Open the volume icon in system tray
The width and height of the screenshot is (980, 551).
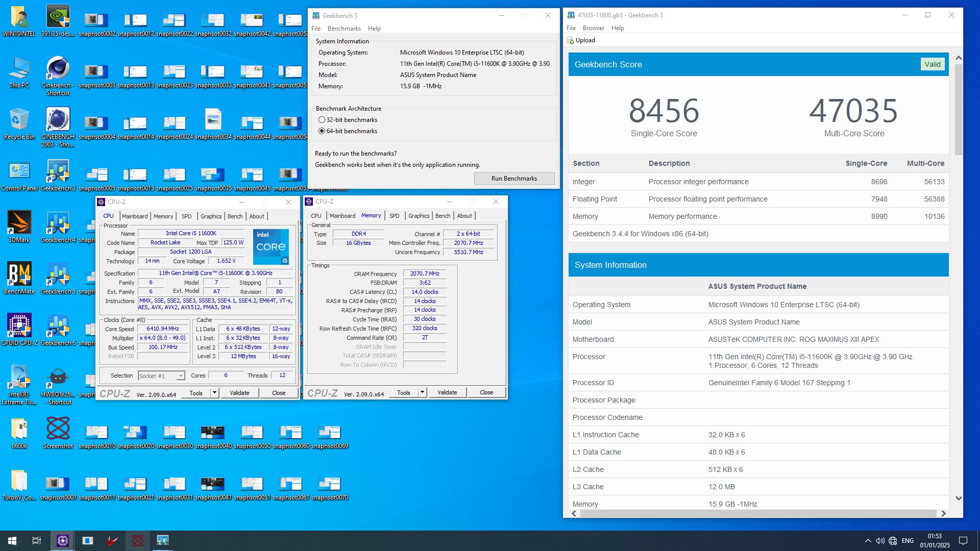pos(880,541)
